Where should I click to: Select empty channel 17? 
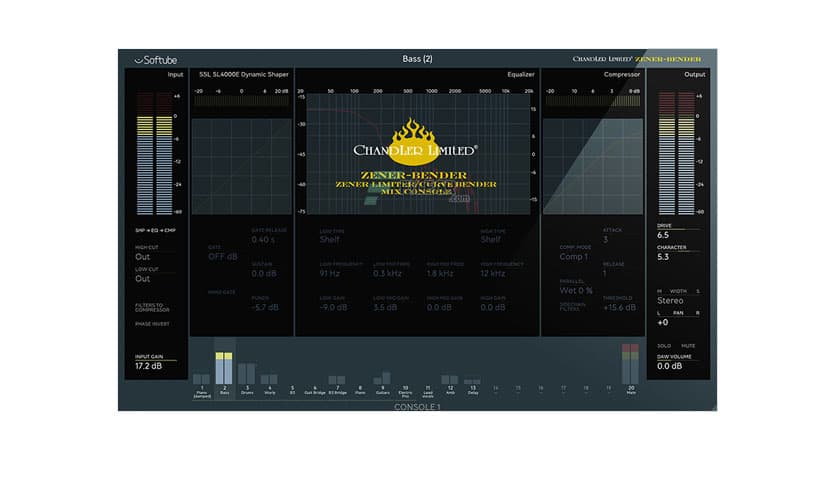point(564,389)
